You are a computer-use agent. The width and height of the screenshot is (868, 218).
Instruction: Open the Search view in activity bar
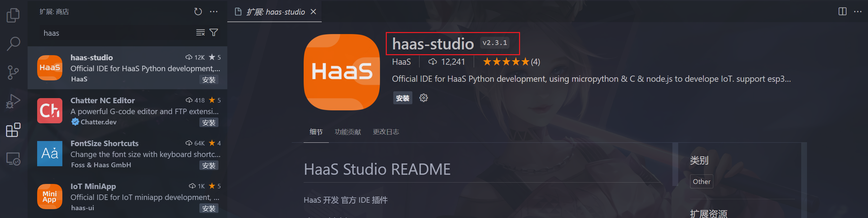click(x=13, y=44)
